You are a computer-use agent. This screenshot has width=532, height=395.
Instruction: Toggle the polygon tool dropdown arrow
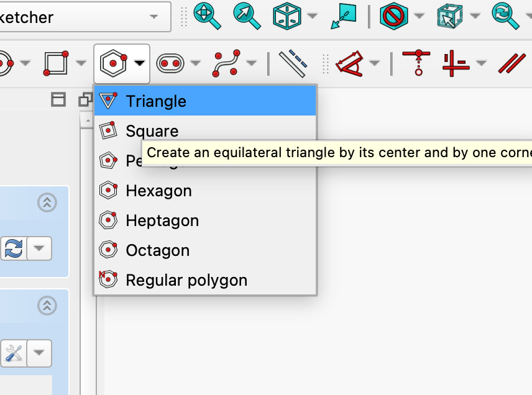[139, 63]
